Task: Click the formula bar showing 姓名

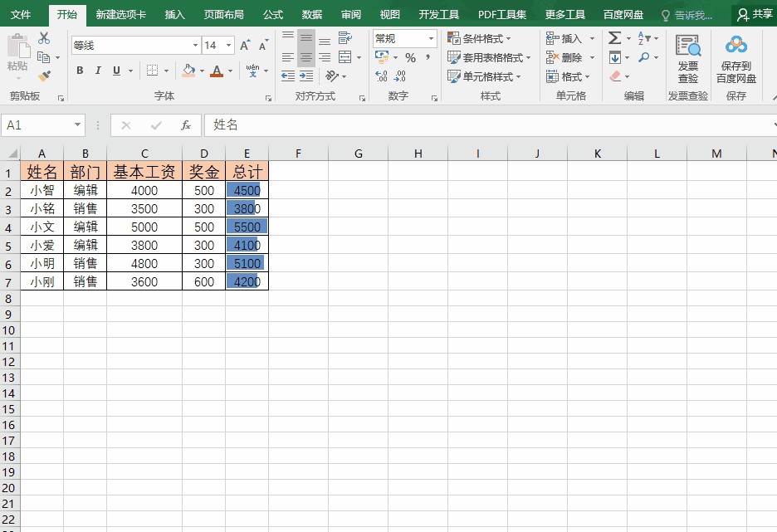Action: pyautogui.click(x=491, y=124)
